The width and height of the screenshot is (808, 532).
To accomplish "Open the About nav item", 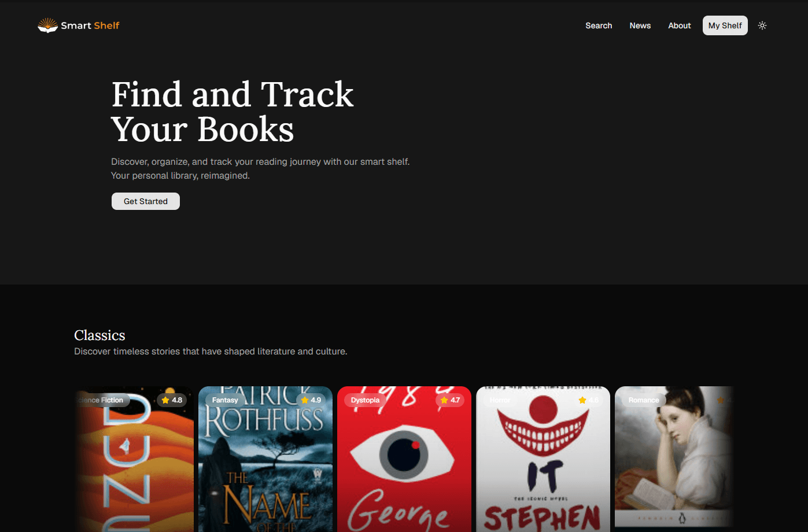I will (680, 25).
